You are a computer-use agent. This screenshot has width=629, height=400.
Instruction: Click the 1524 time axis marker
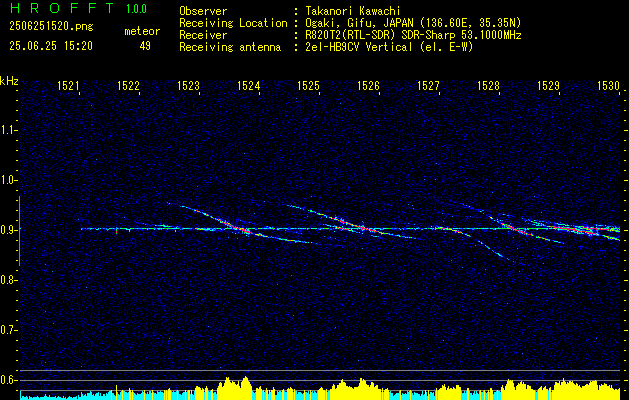pos(248,85)
